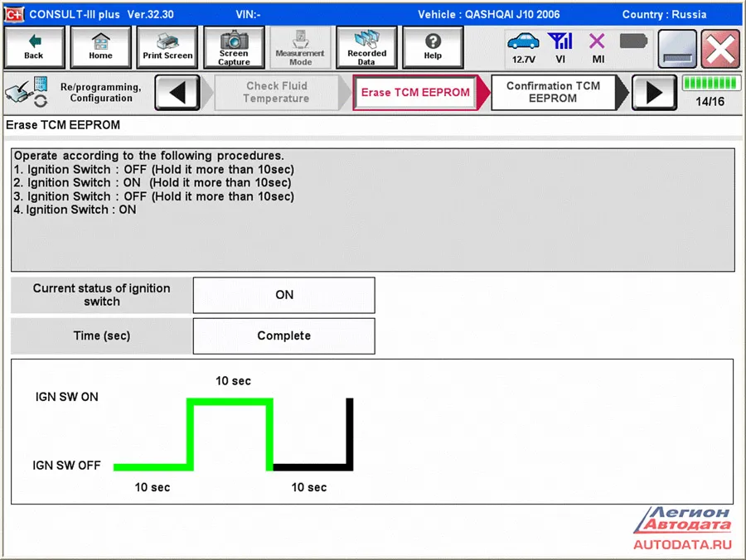Check the 12.7V vehicle battery icon

[x=523, y=47]
